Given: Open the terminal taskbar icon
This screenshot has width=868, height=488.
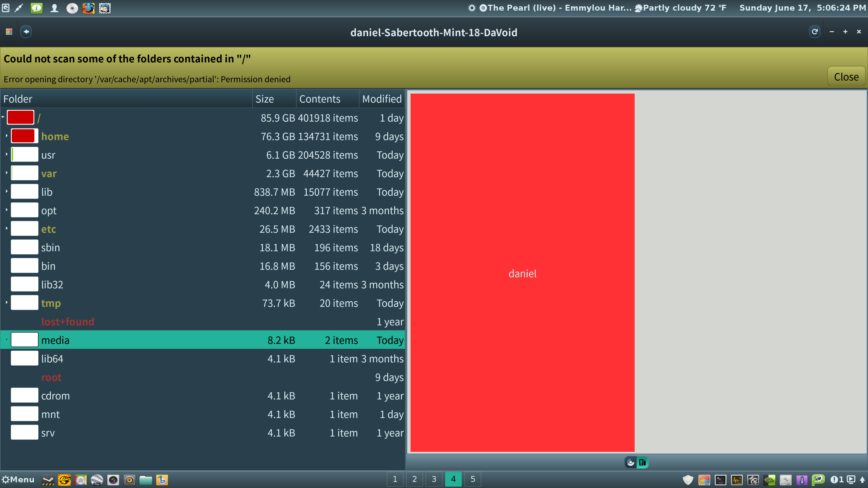Looking at the screenshot, I should 720,480.
